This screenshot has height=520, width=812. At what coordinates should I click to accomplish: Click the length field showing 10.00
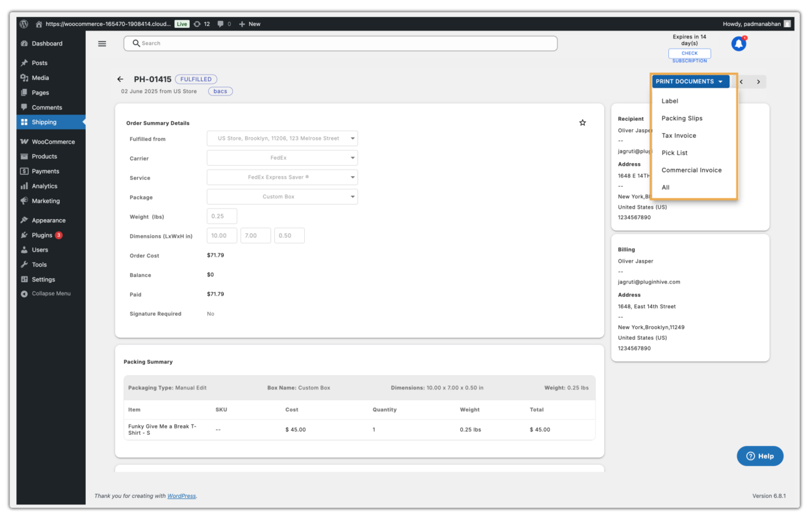222,235
